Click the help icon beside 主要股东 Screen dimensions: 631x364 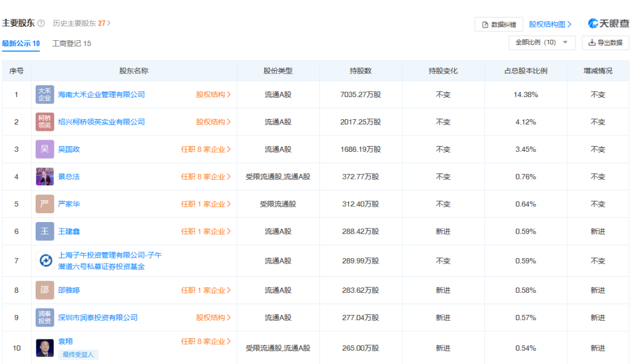pyautogui.click(x=41, y=23)
